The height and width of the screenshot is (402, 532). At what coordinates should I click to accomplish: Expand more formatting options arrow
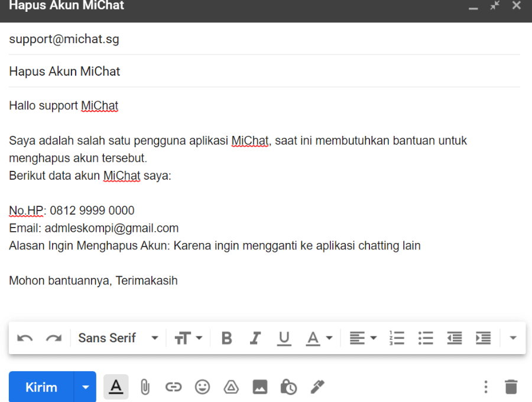click(x=513, y=338)
